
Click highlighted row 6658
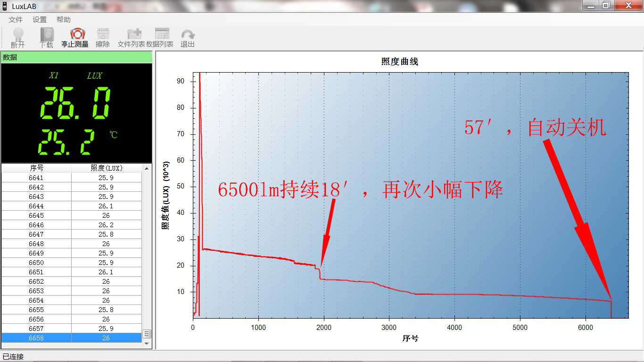[71, 338]
